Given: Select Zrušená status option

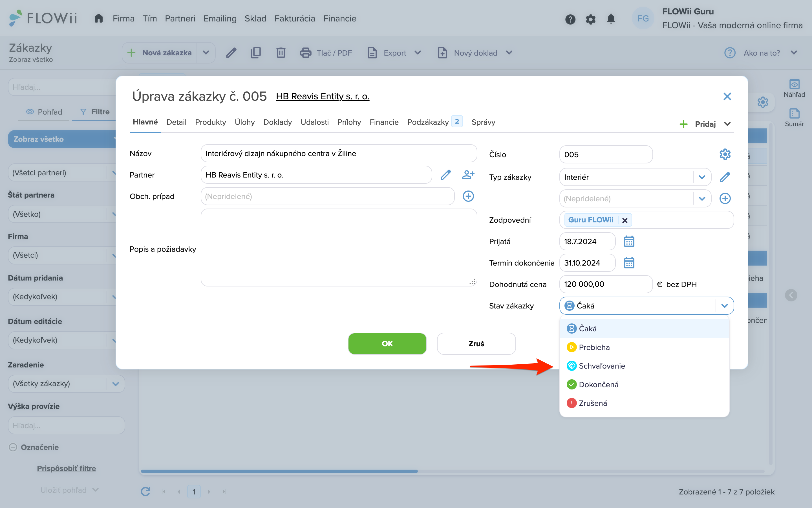Looking at the screenshot, I should [644, 403].
